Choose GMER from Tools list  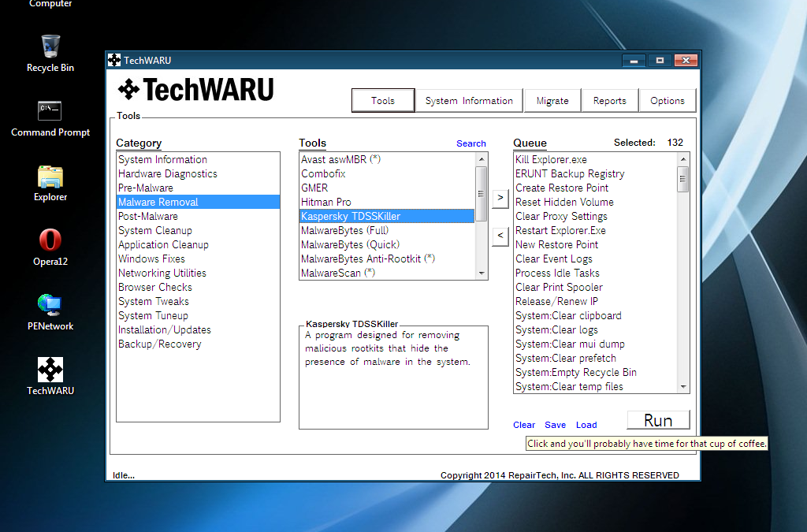(x=387, y=188)
